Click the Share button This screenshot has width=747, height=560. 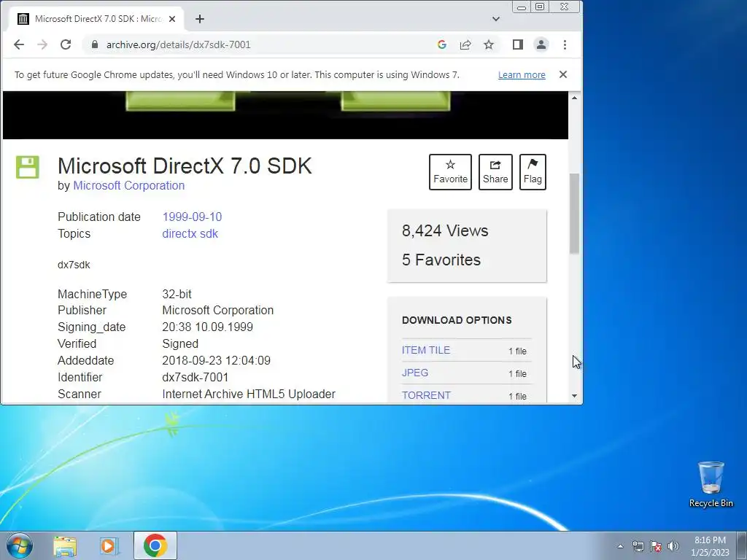pyautogui.click(x=495, y=172)
